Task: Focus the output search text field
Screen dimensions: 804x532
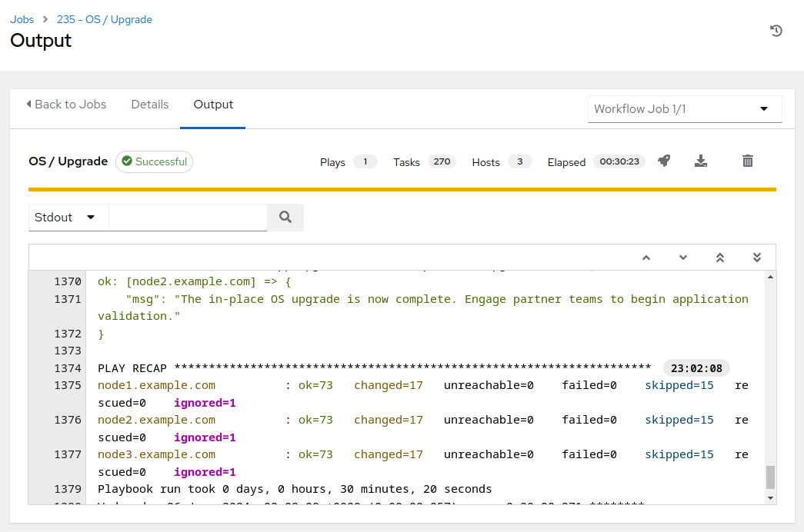Action: pos(188,218)
